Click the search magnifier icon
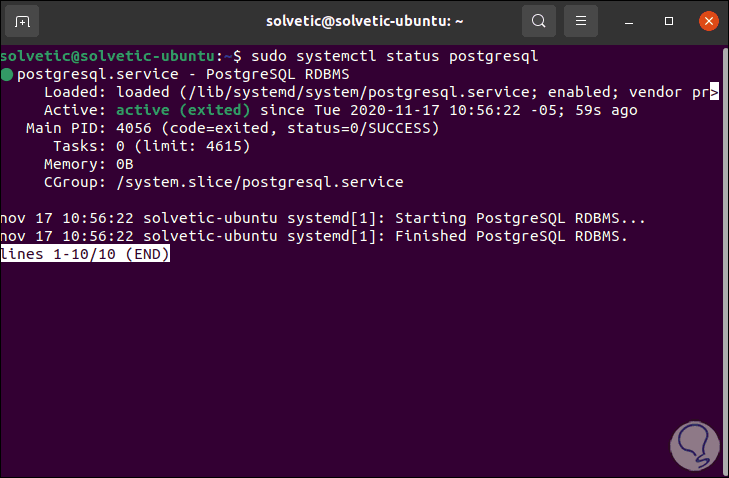The image size is (729, 478). coord(539,20)
